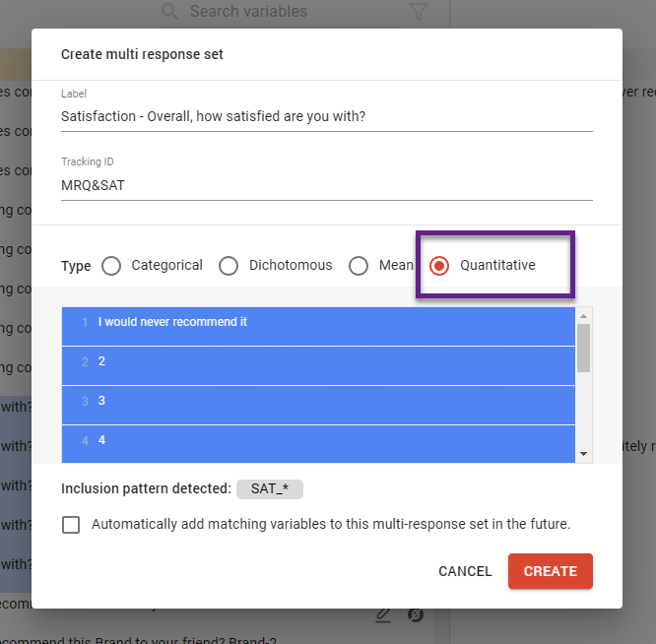Click the list scrollbar thumb

point(583,348)
